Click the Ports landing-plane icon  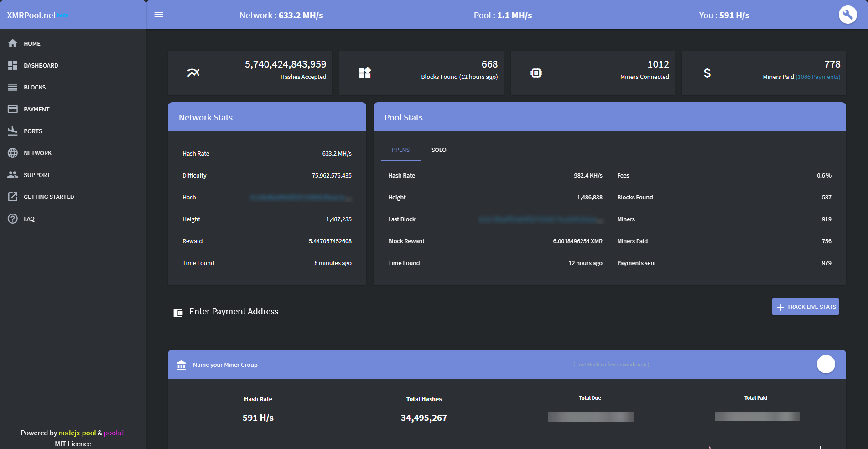13,131
